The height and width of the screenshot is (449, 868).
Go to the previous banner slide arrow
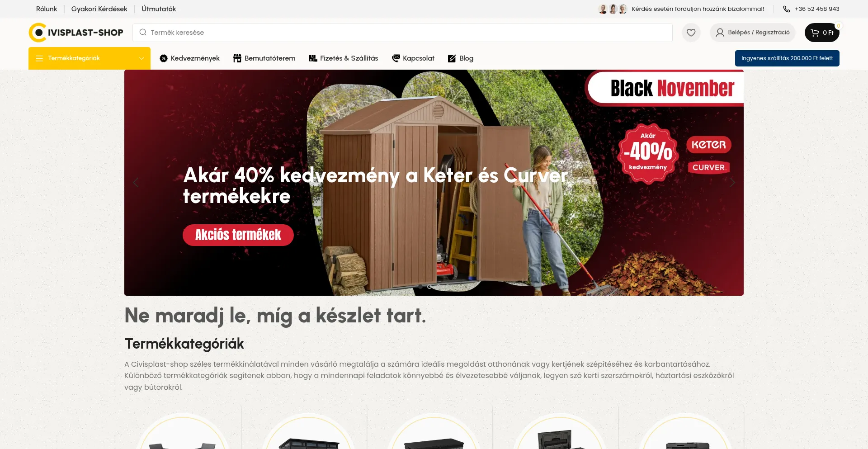[x=136, y=183]
